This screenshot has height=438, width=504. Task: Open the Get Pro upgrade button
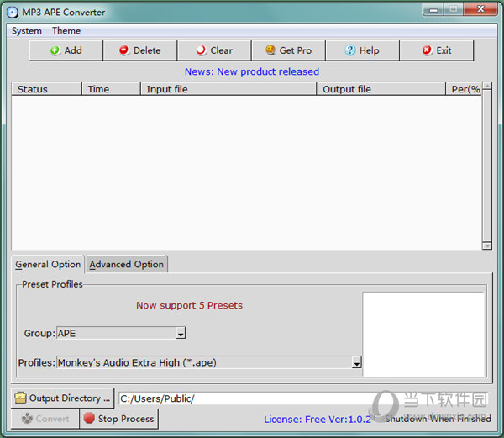(289, 50)
